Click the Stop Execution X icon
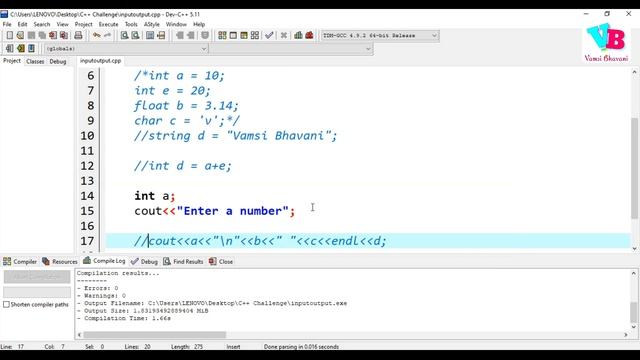The height and width of the screenshot is (360, 640). (x=284, y=36)
